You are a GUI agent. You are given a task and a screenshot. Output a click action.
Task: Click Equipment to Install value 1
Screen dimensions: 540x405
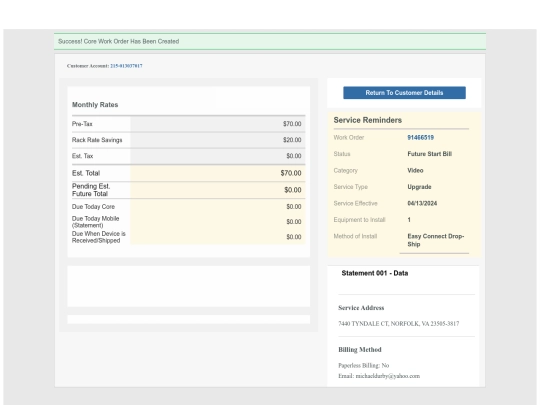click(x=409, y=220)
